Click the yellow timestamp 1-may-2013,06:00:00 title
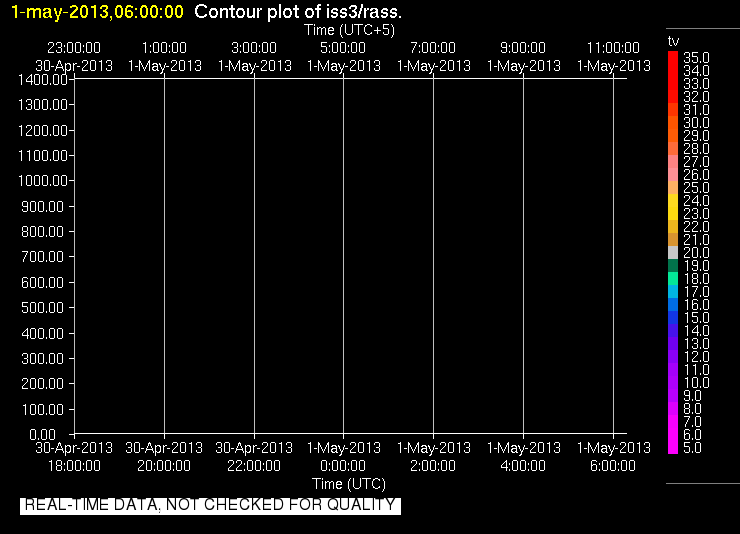This screenshot has height=534, width=740. click(97, 12)
